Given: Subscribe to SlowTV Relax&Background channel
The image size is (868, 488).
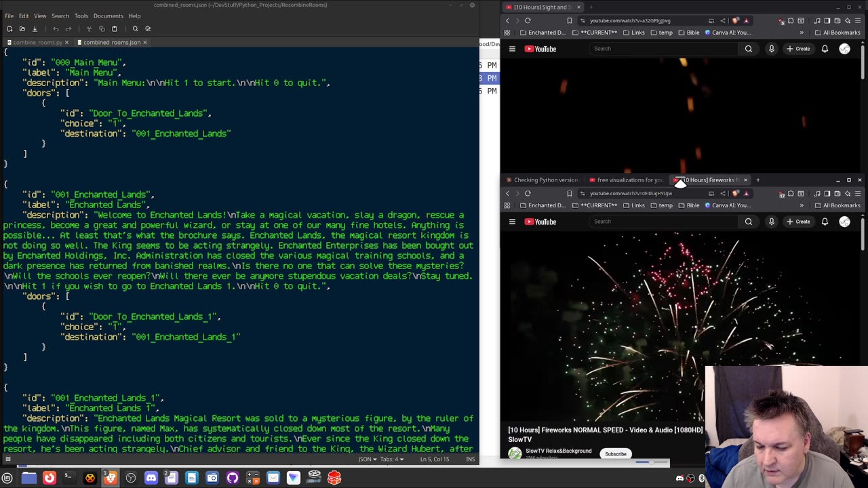Looking at the screenshot, I should 616,453.
